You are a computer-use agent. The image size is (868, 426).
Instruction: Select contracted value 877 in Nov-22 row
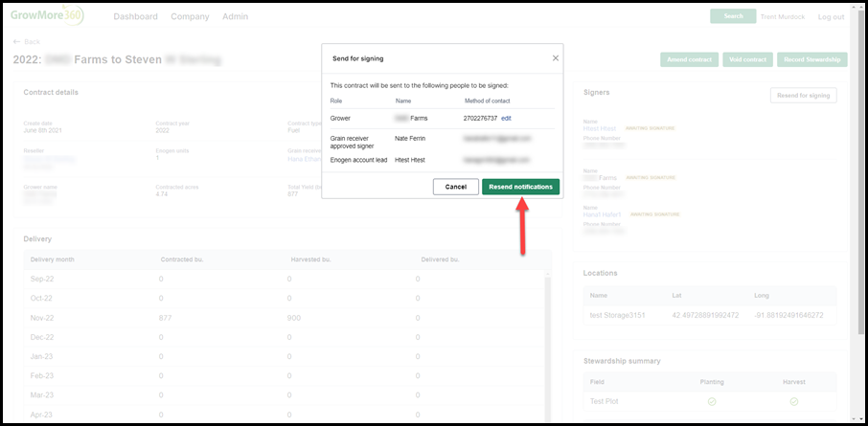(x=165, y=318)
